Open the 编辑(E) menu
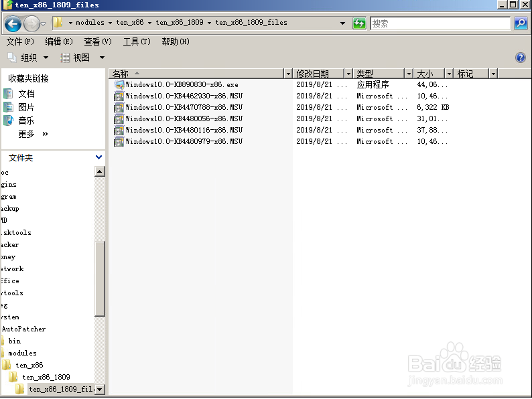Viewport: 532px width, 399px height. click(59, 42)
